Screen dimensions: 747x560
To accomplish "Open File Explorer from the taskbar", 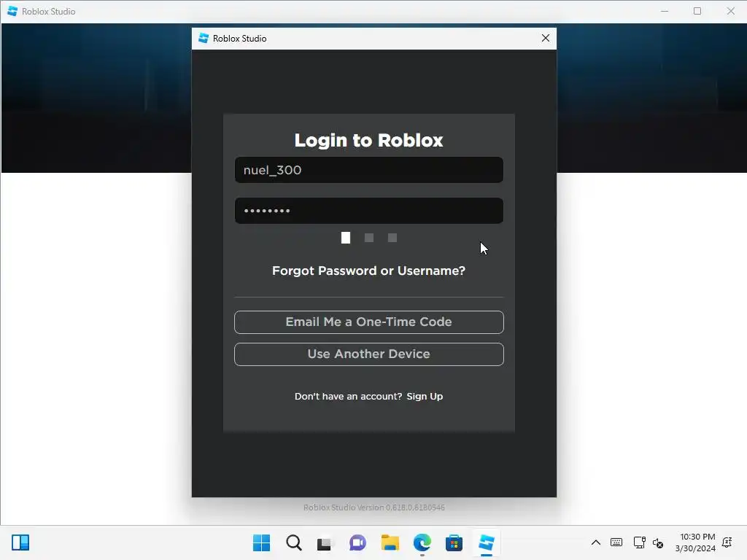I will pyautogui.click(x=390, y=542).
